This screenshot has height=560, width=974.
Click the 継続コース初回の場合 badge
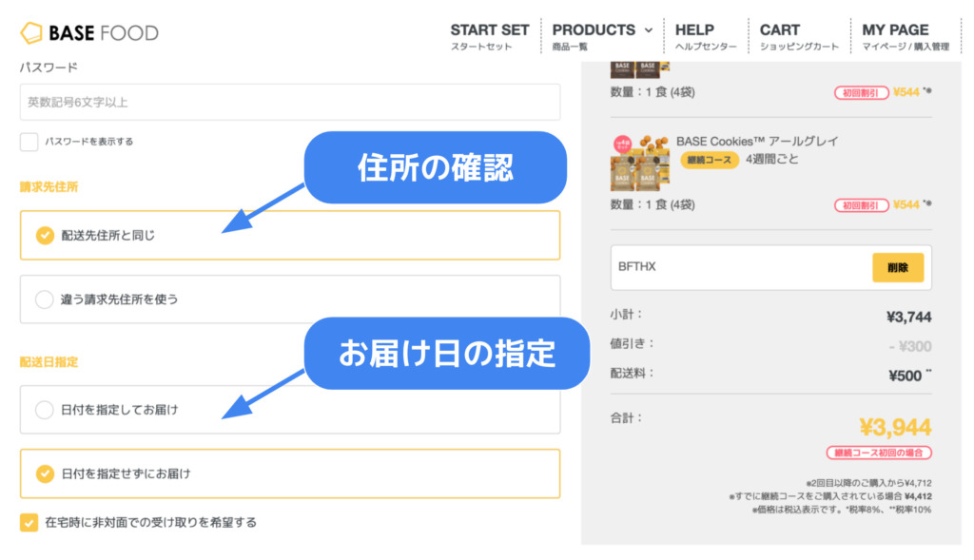tap(878, 453)
